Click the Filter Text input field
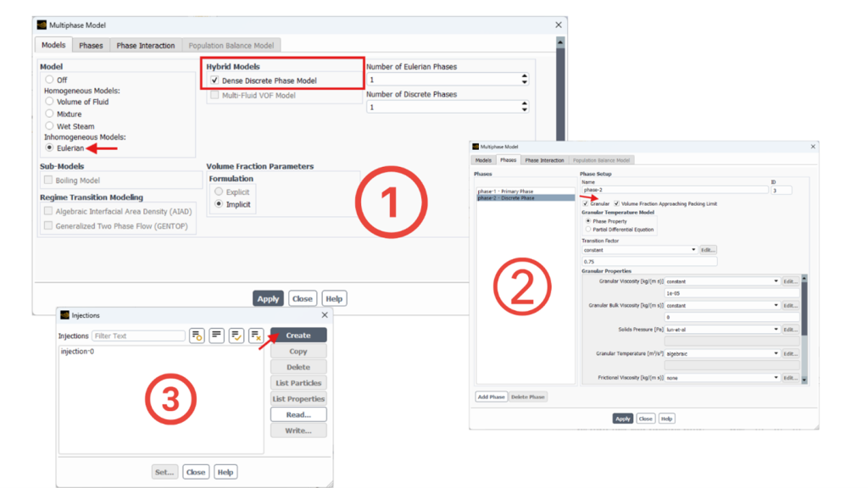868x488 pixels. tap(138, 336)
